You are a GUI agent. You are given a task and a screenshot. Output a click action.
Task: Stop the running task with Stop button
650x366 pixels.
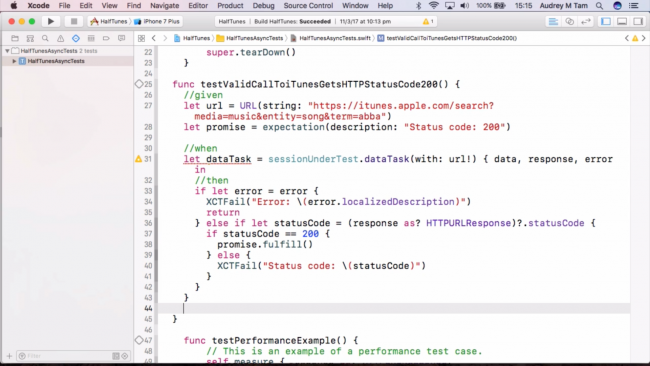click(74, 21)
